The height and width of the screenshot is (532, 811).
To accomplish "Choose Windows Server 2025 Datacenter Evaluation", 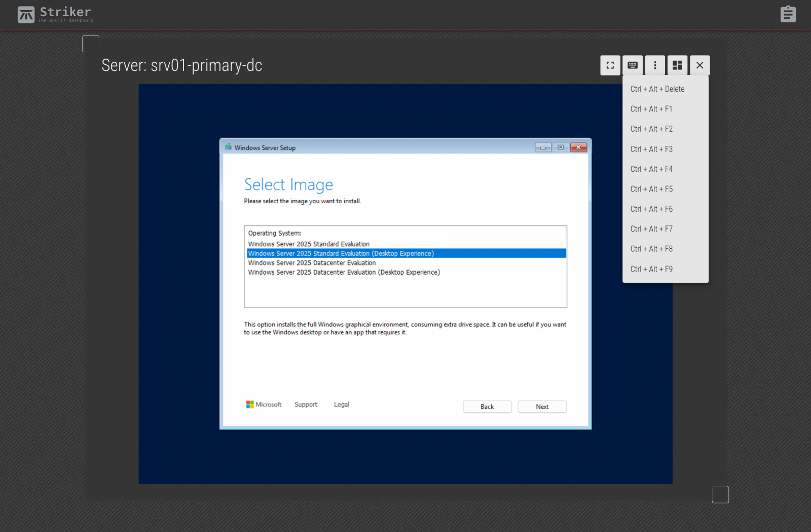I will (312, 263).
